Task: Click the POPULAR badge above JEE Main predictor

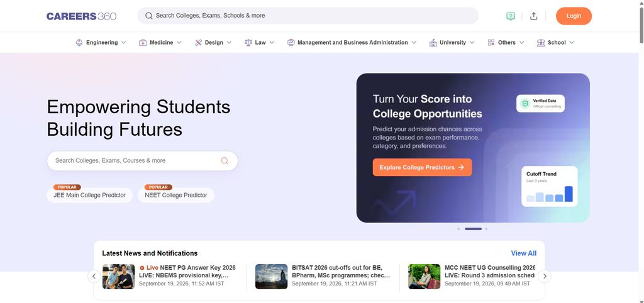Action: [67, 187]
